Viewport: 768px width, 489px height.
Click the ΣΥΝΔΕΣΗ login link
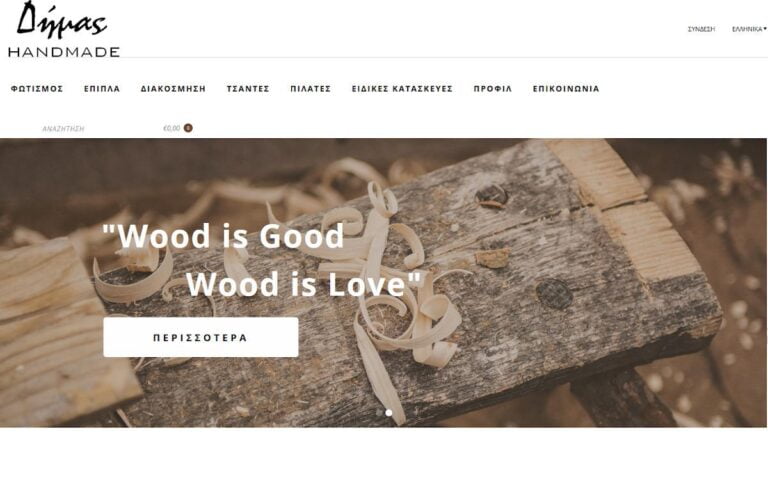701,29
